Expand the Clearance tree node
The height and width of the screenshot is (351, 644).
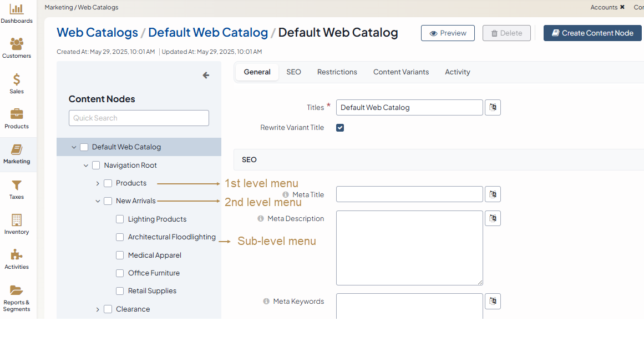(x=98, y=309)
